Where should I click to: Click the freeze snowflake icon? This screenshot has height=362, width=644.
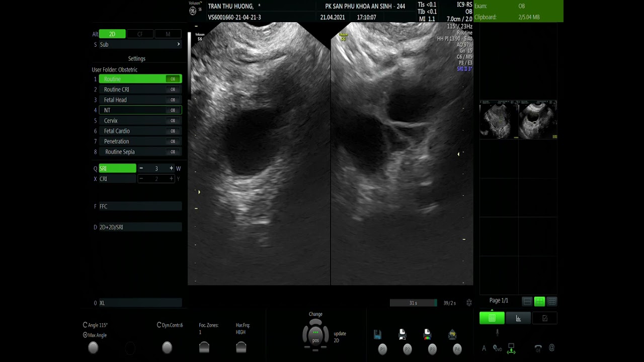click(469, 303)
